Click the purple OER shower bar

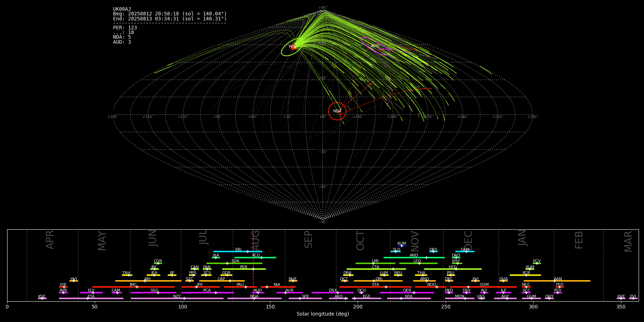pos(407,293)
